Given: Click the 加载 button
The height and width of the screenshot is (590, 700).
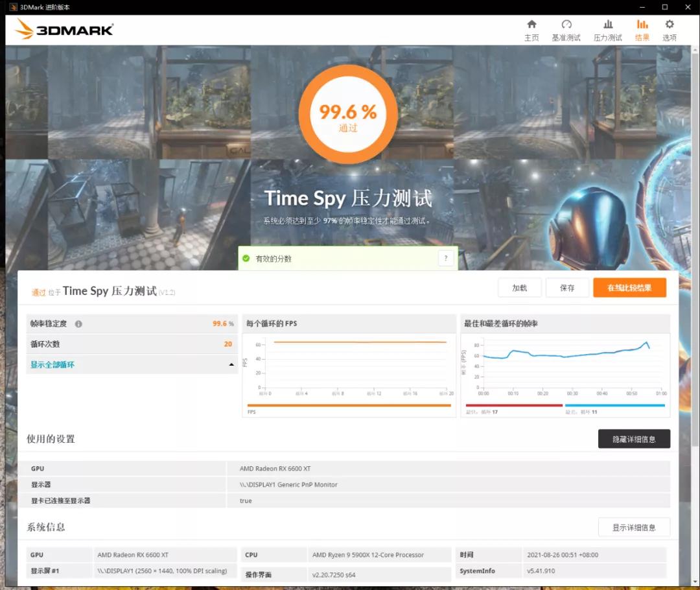Looking at the screenshot, I should coord(519,288).
